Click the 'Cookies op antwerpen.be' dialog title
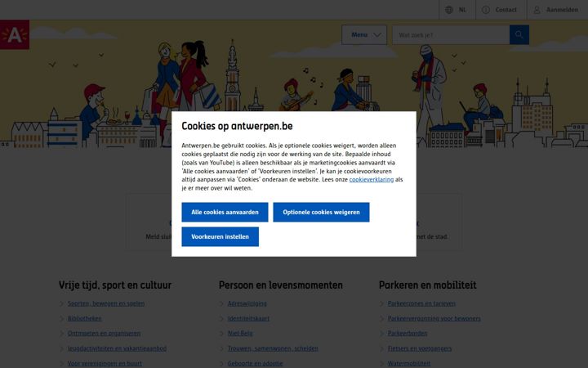 point(237,126)
